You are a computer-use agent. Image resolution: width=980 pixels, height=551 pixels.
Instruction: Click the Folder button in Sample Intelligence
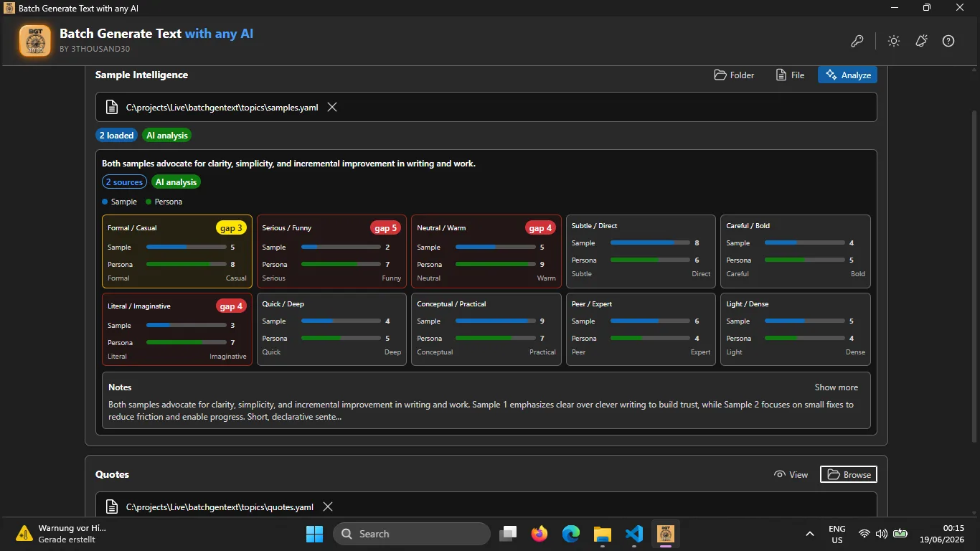734,75
